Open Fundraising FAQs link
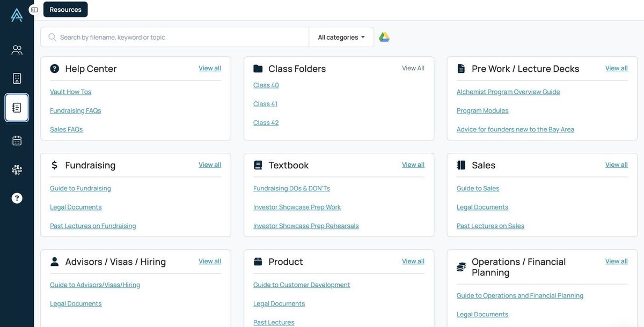The width and height of the screenshot is (644, 327). click(76, 110)
